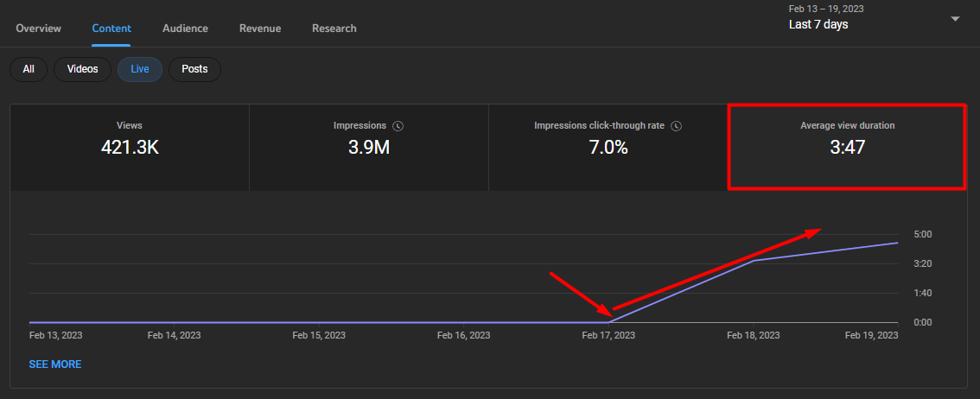Filter content by Posts
Image resolution: width=980 pixels, height=399 pixels.
[194, 69]
